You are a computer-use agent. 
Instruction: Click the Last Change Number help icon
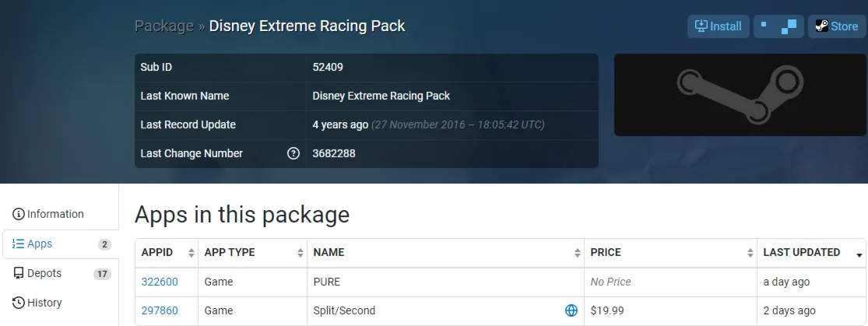293,153
